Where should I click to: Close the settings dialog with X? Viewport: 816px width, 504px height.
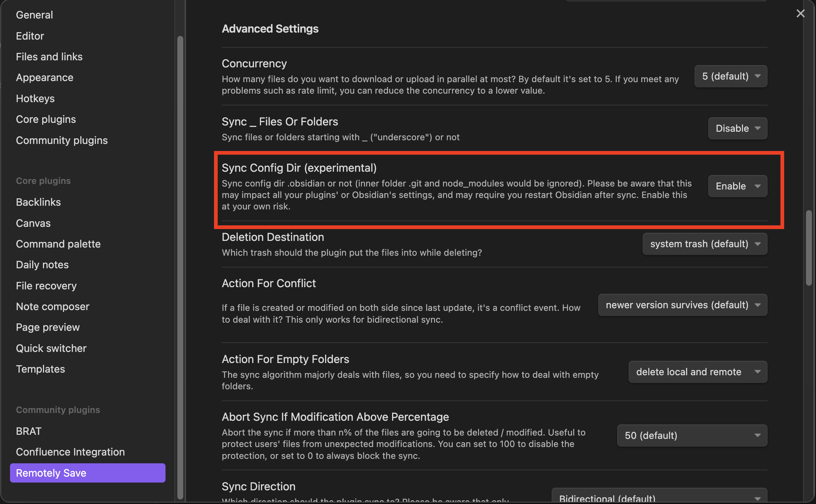[x=800, y=14]
